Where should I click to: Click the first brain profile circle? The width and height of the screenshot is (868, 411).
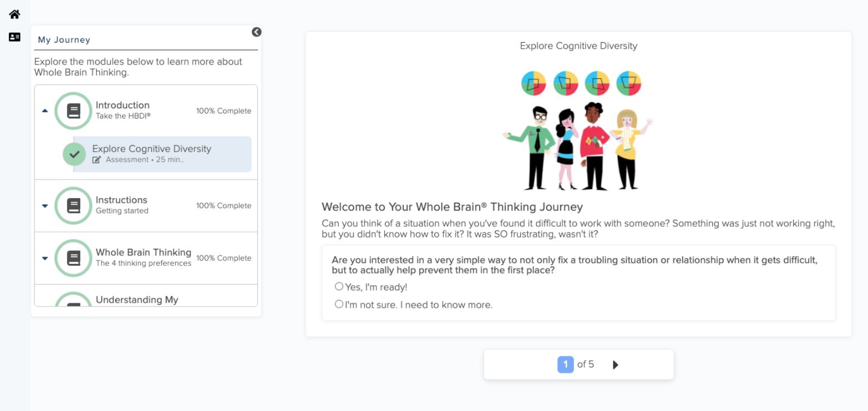point(533,84)
